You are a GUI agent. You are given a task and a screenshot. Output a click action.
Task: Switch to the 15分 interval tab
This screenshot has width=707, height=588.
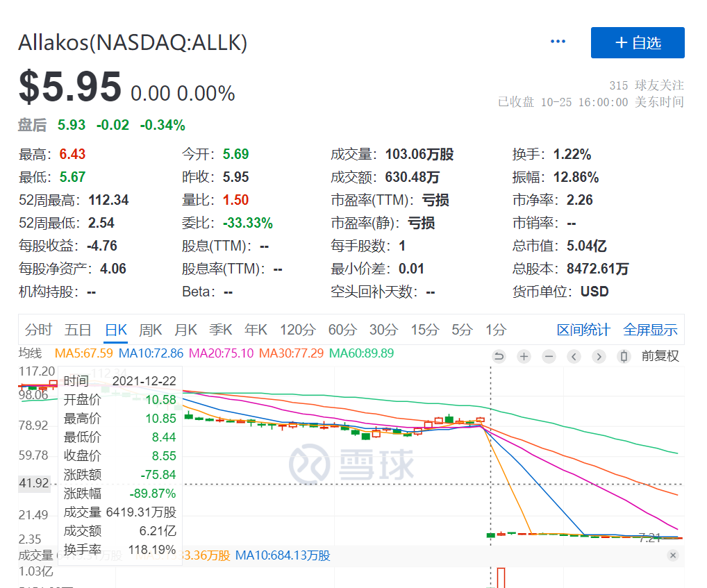425,330
